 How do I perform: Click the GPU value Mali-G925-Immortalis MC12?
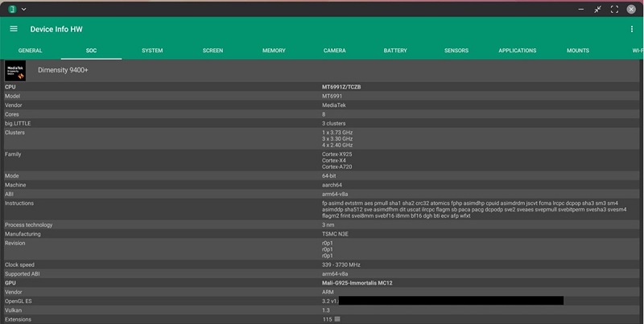point(357,283)
